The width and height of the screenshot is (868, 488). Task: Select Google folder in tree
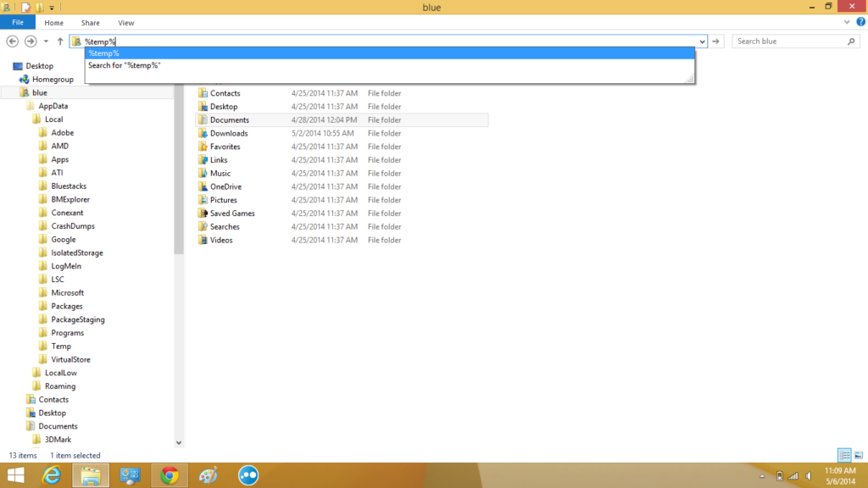tap(64, 240)
